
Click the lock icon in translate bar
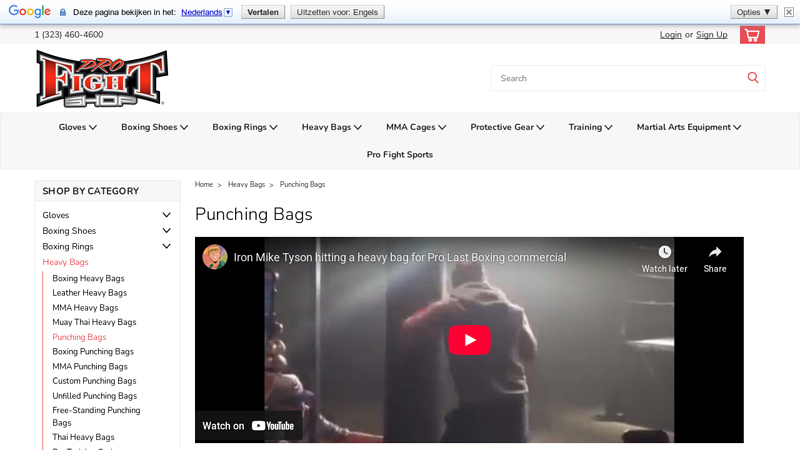pos(63,12)
